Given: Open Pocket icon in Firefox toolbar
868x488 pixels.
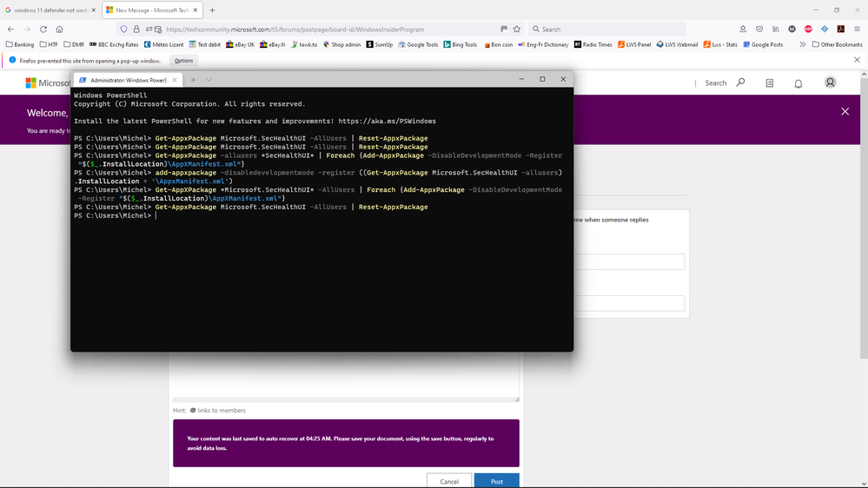Looking at the screenshot, I should coord(759,30).
